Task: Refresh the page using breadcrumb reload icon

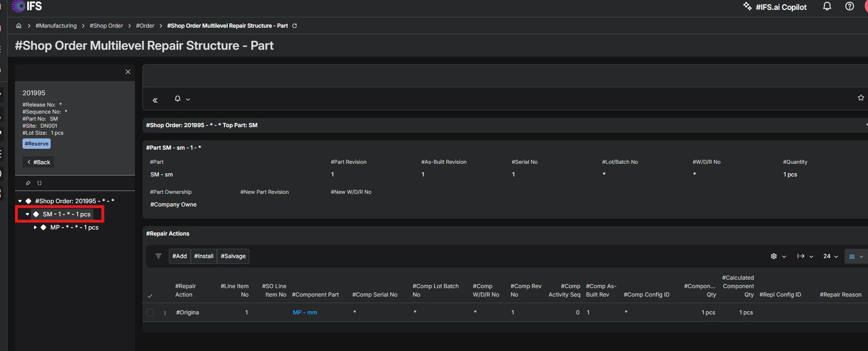Action: click(294, 26)
